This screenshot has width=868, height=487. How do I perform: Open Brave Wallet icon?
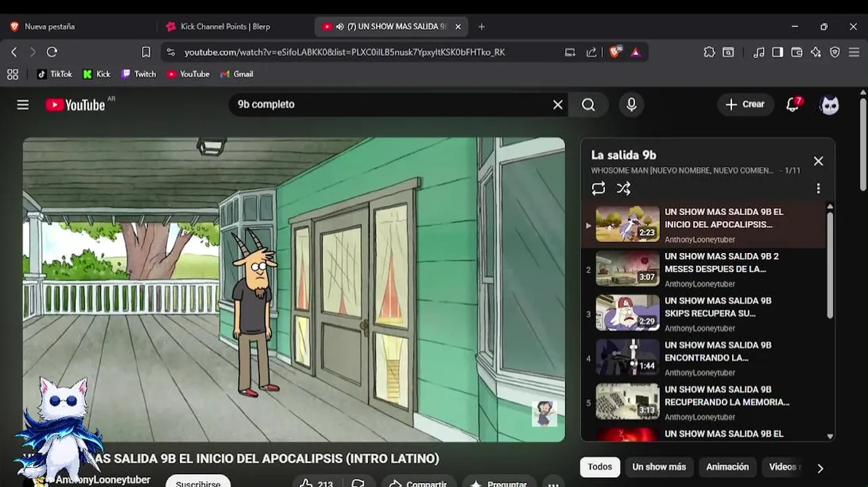[x=797, y=52]
